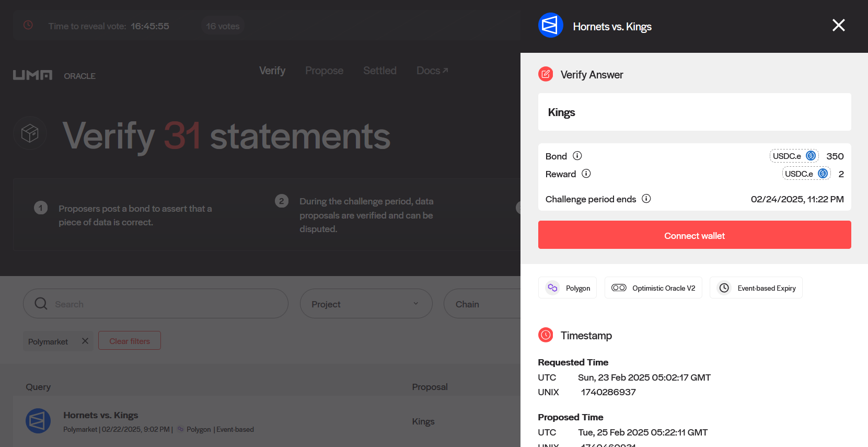
Task: Click the Timestamp clock icon
Action: tap(546, 335)
